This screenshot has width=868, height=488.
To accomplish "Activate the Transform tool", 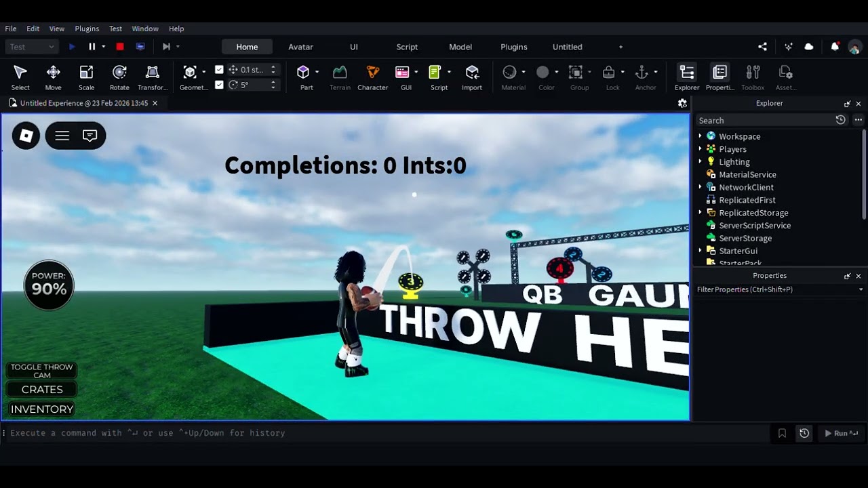I will pyautogui.click(x=153, y=77).
